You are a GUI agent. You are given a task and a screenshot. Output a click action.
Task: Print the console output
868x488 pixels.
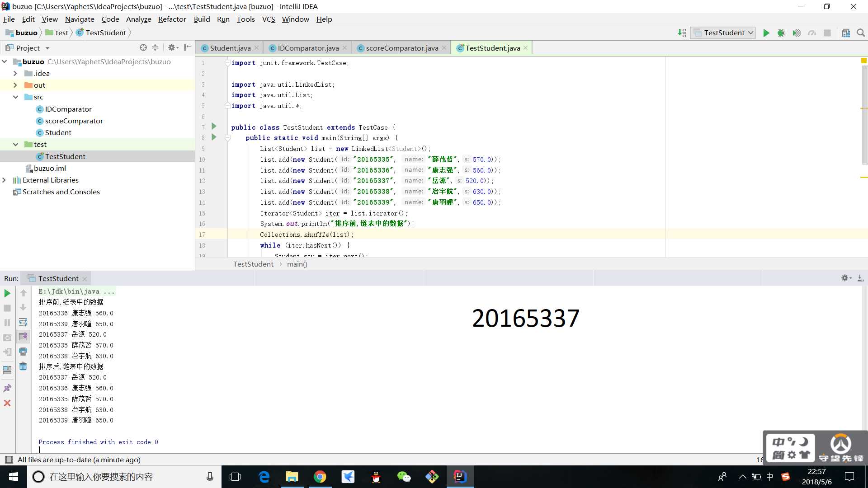tap(23, 352)
